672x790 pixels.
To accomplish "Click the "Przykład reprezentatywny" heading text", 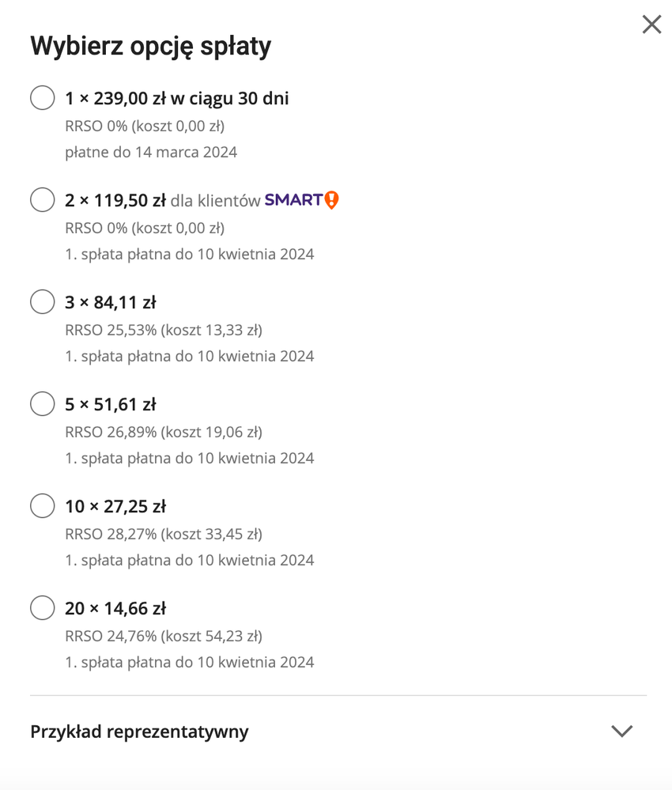I will point(139,731).
